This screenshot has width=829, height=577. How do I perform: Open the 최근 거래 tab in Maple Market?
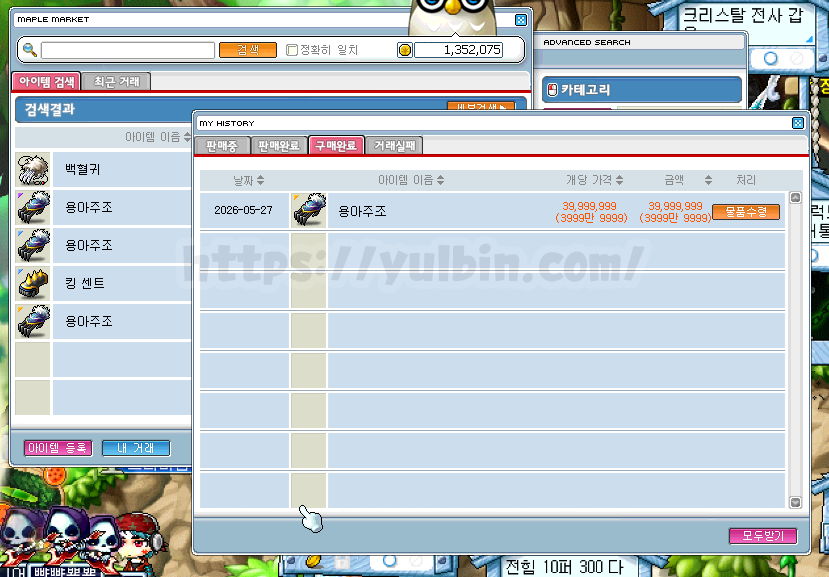117,81
